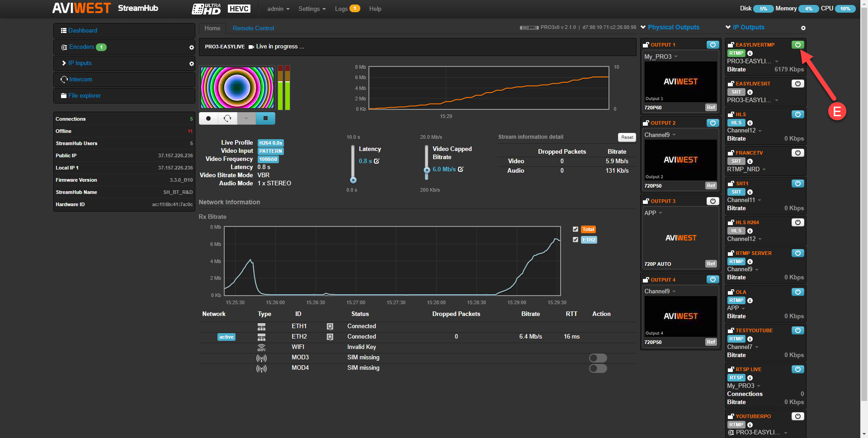
Task: Click the ETH2 interface details icon
Action: (x=330, y=337)
